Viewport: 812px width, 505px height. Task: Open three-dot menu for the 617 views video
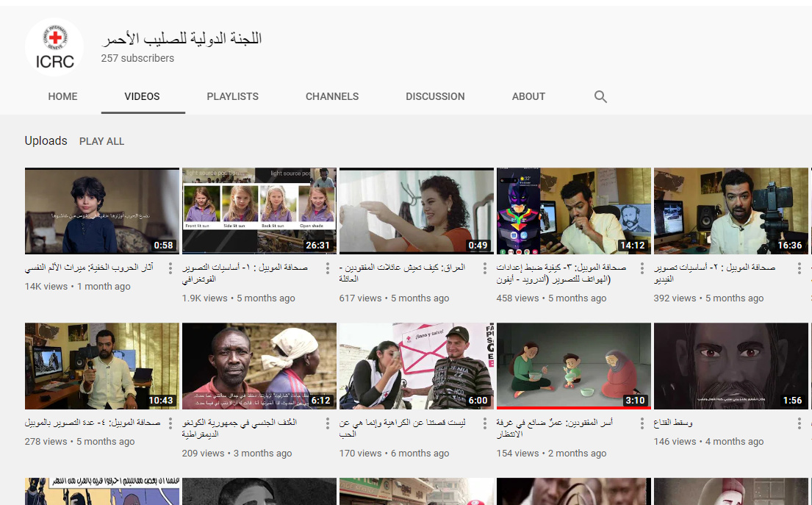(x=486, y=268)
